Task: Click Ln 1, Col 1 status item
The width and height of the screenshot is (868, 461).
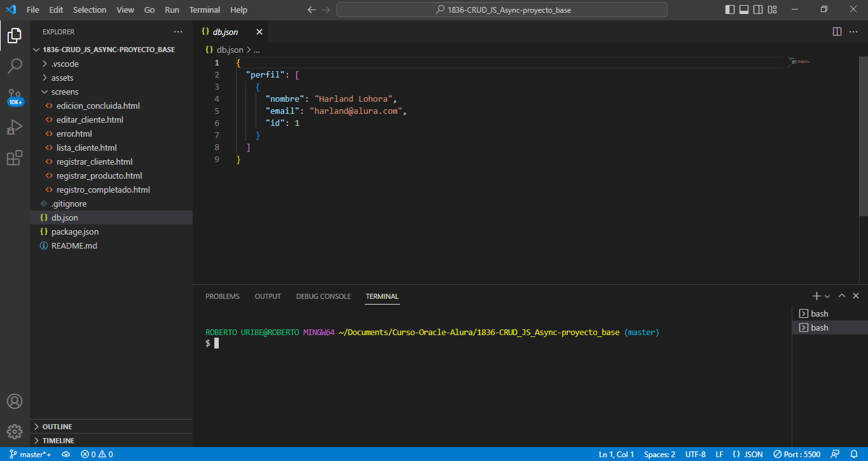Action: click(x=616, y=455)
